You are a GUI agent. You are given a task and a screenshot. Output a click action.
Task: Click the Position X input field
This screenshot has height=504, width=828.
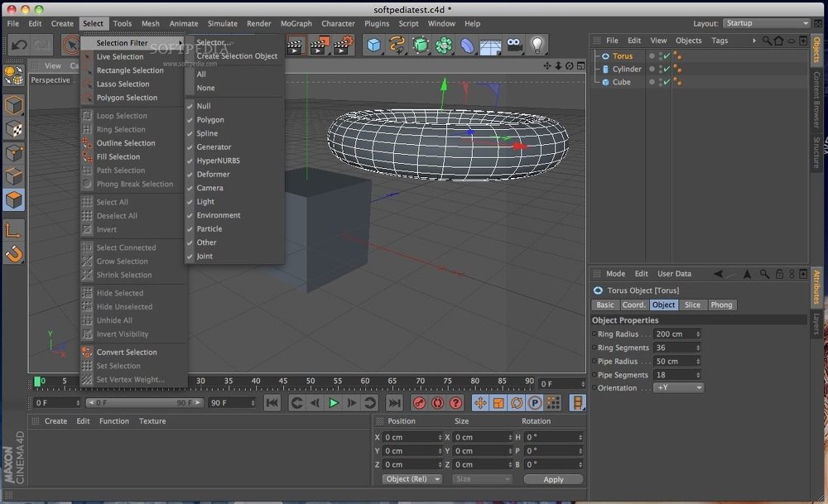click(412, 437)
